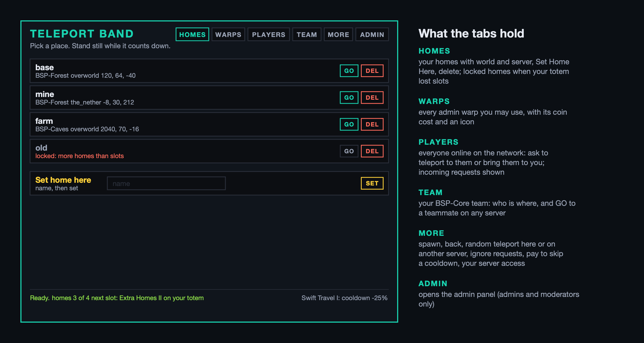Click 'BSP-Forest the_nether -8, 30, 212' coordinates
This screenshot has width=644, height=343.
pos(85,102)
